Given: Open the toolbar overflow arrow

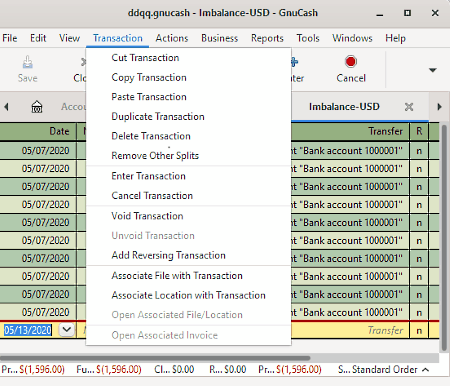Looking at the screenshot, I should [x=432, y=70].
